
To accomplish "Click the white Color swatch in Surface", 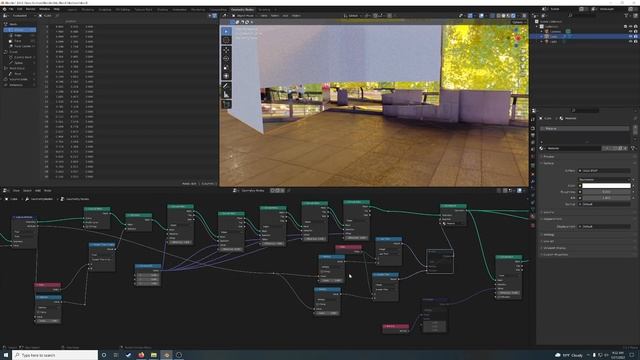I will click(606, 185).
